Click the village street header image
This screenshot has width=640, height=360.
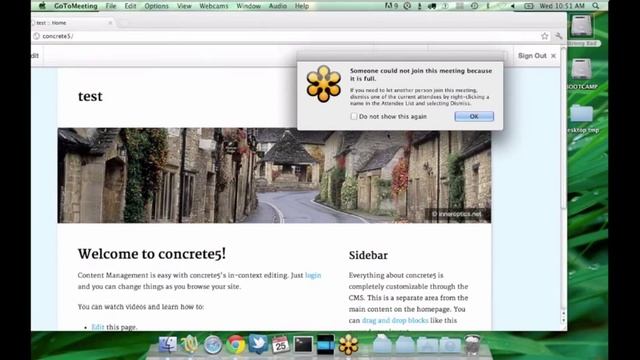(274, 176)
